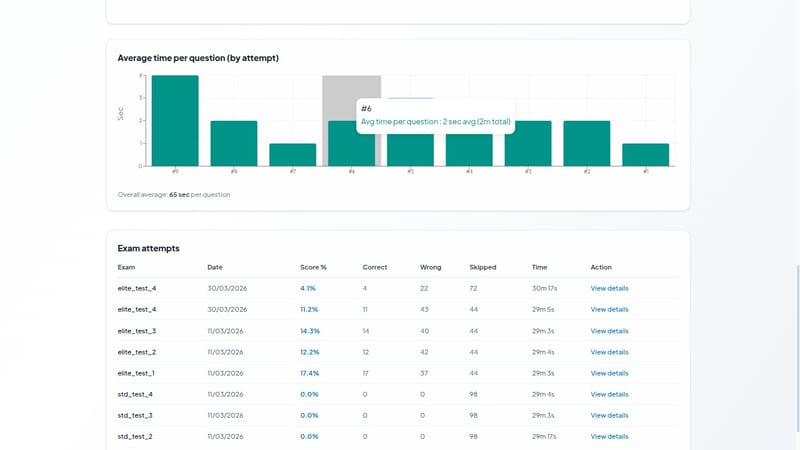Select the bar for attempt #1
The width and height of the screenshot is (800, 450).
(645, 155)
